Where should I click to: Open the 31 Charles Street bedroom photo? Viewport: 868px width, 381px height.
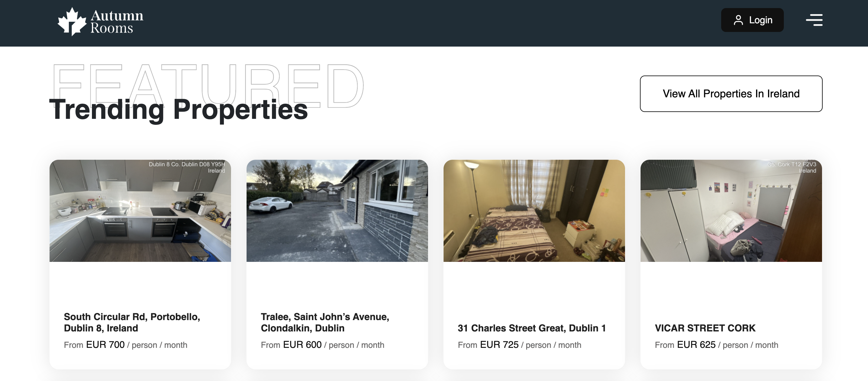tap(534, 211)
